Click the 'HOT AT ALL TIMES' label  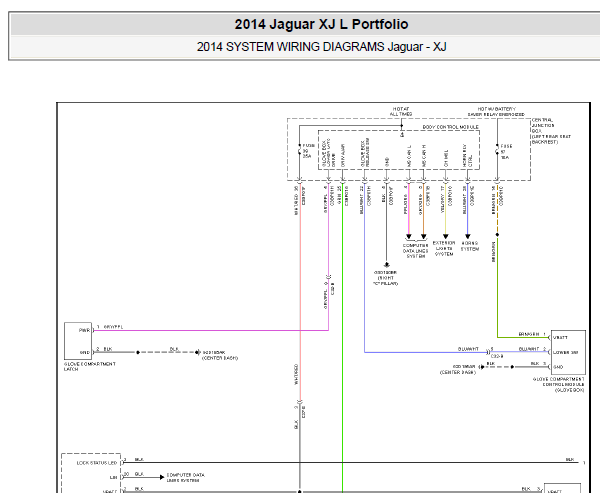(x=401, y=111)
